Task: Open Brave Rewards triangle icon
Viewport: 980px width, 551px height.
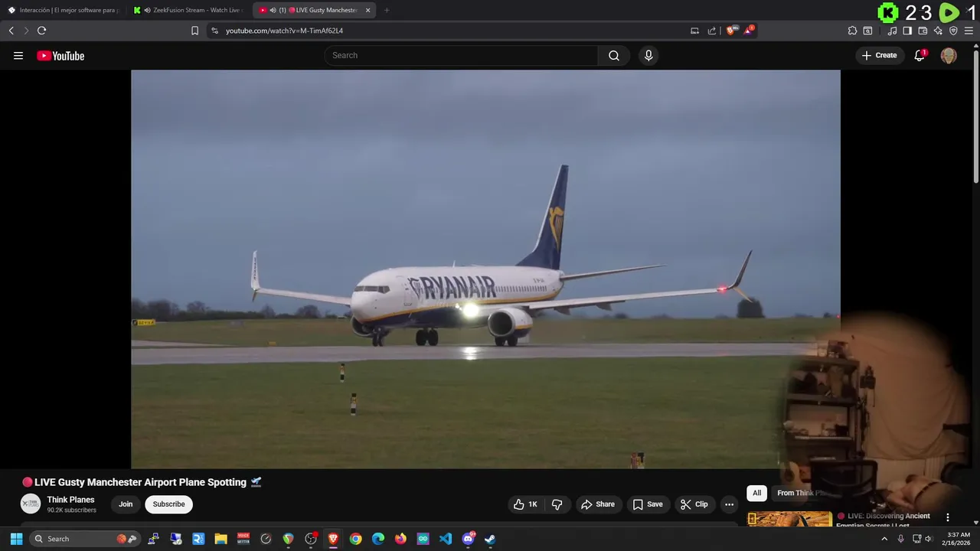Action: tap(748, 31)
